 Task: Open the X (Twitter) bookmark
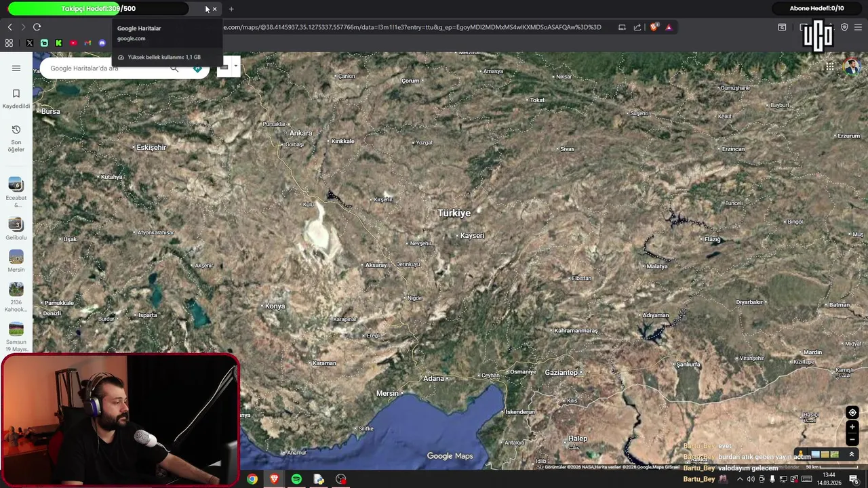coord(30,43)
